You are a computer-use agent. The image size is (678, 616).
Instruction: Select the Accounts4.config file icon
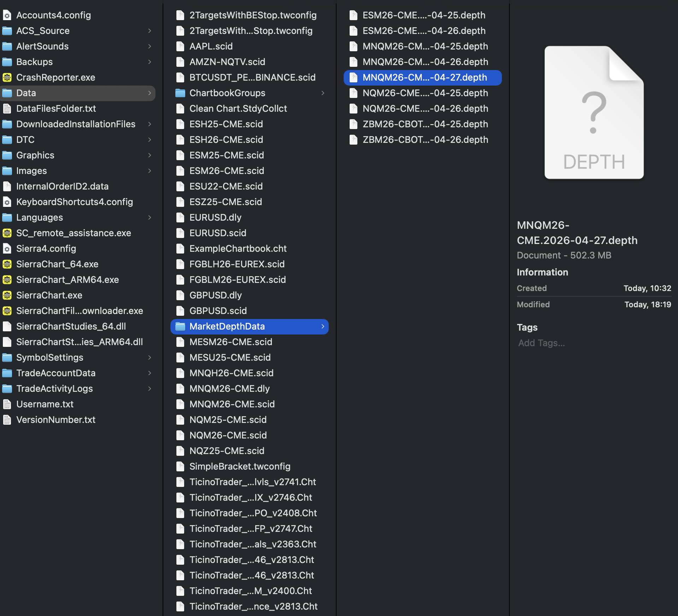click(x=7, y=15)
